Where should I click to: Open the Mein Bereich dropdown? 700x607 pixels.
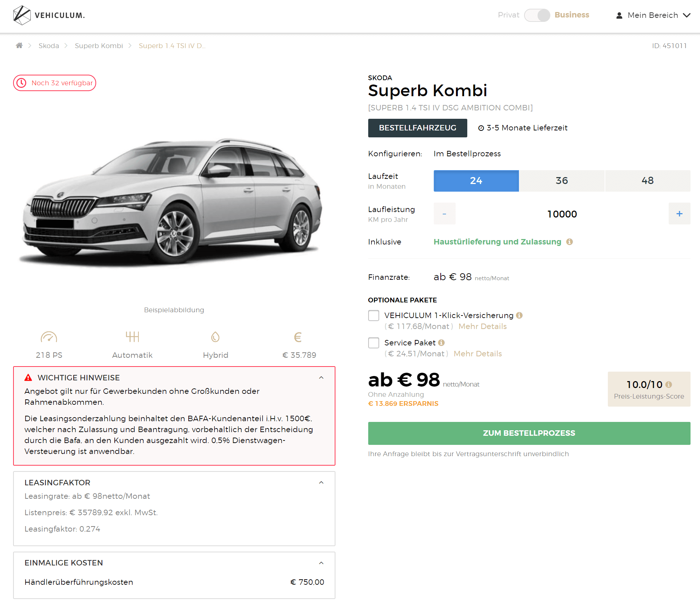(653, 15)
